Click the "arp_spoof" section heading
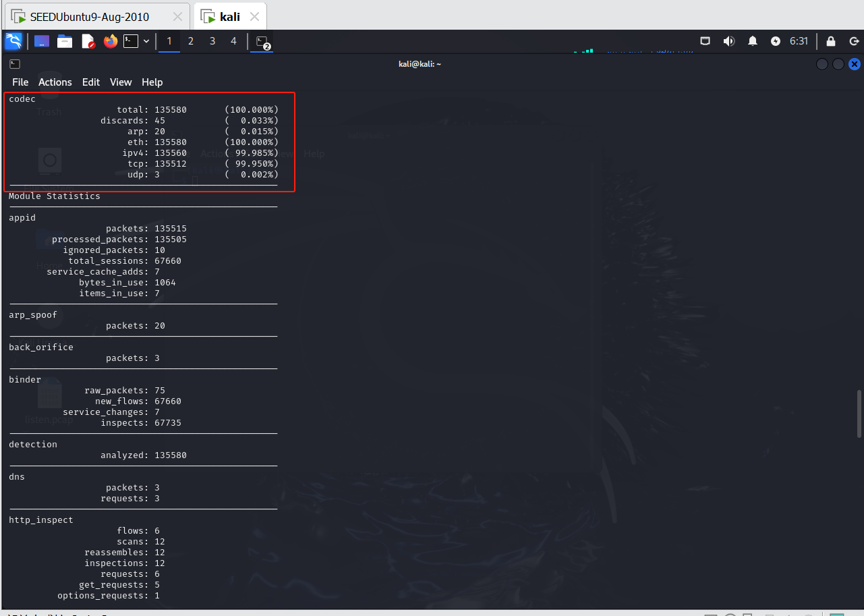Viewport: 864px width, 616px height. point(33,315)
